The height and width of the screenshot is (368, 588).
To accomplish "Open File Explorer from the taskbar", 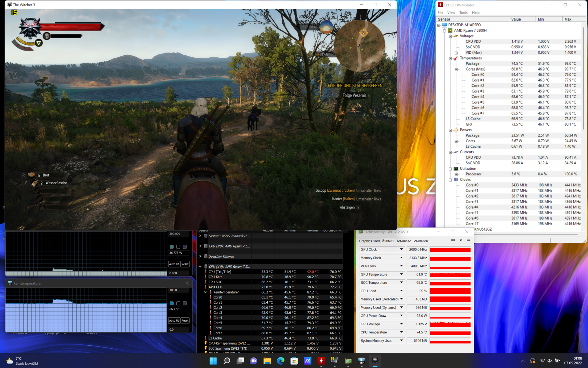I will pos(267,361).
